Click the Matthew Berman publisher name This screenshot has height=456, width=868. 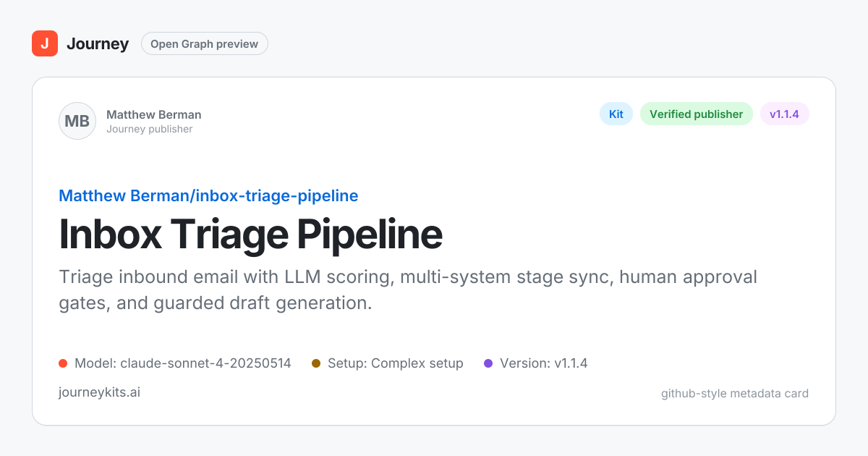154,114
